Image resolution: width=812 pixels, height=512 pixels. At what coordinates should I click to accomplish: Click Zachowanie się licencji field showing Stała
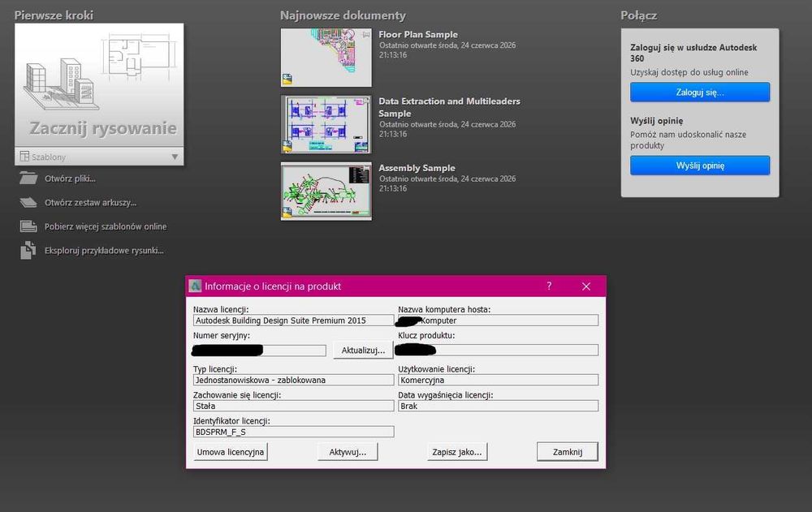pyautogui.click(x=293, y=406)
